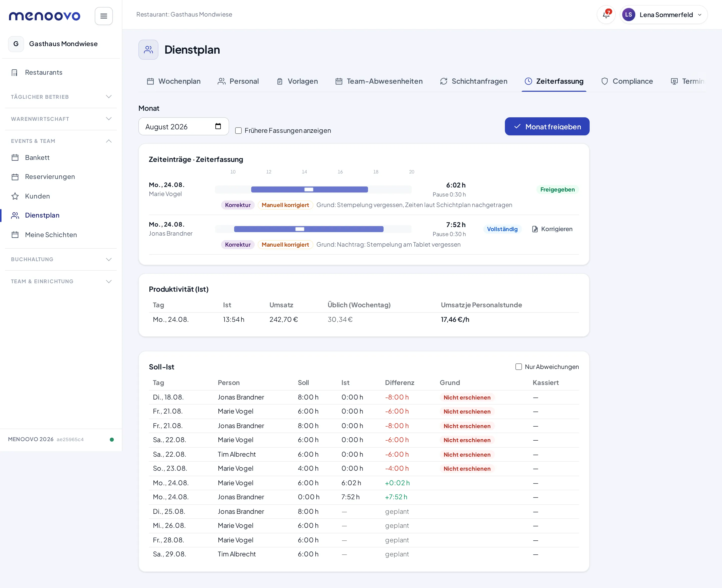
Task: Open Lena Sommerfeld account dropdown
Action: pos(663,15)
